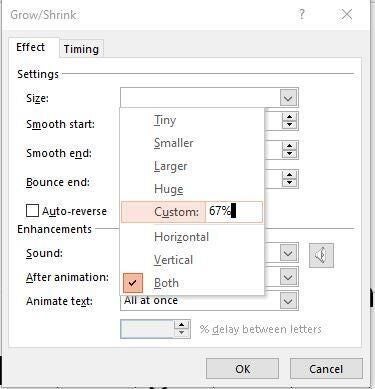Viewport: 375px width, 389px height.
Task: Open the After animation dropdown
Action: coord(288,277)
